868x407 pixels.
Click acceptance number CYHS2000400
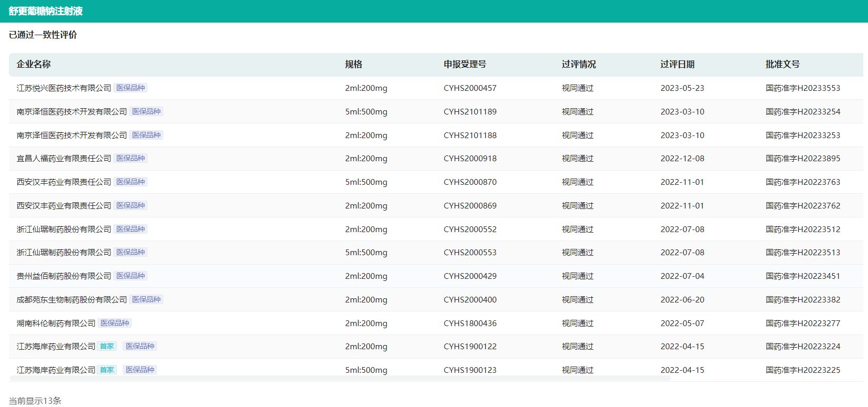pyautogui.click(x=470, y=300)
